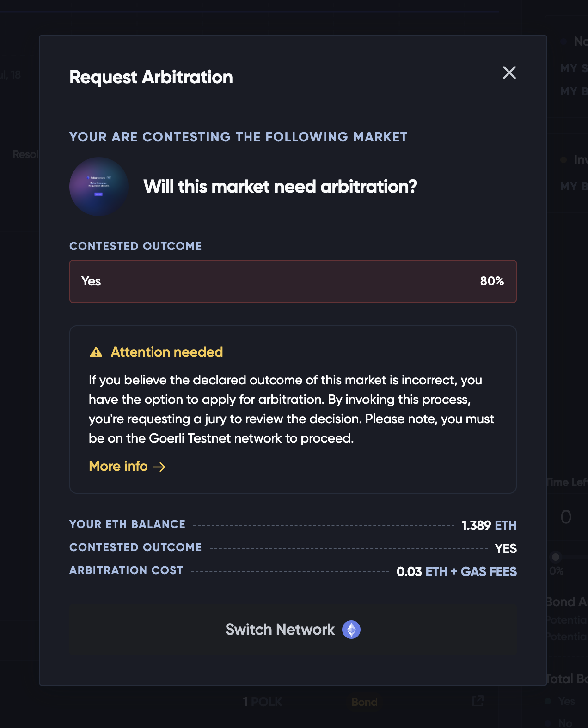Click the market title about arbitration

pos(280,187)
